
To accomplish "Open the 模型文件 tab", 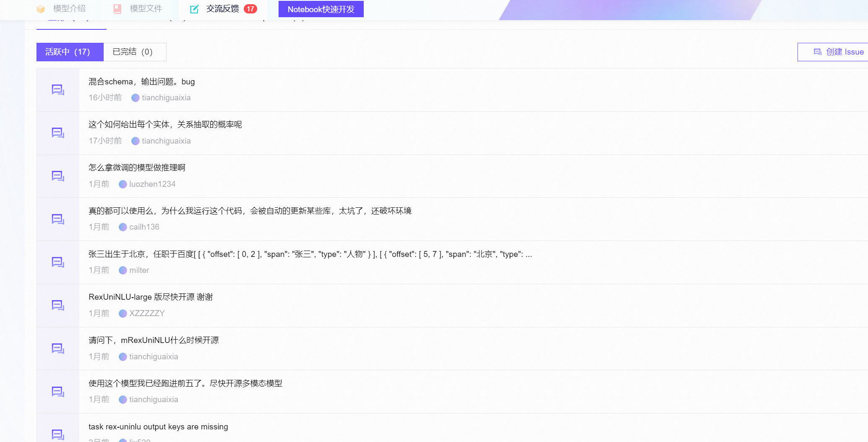I will 145,8.
